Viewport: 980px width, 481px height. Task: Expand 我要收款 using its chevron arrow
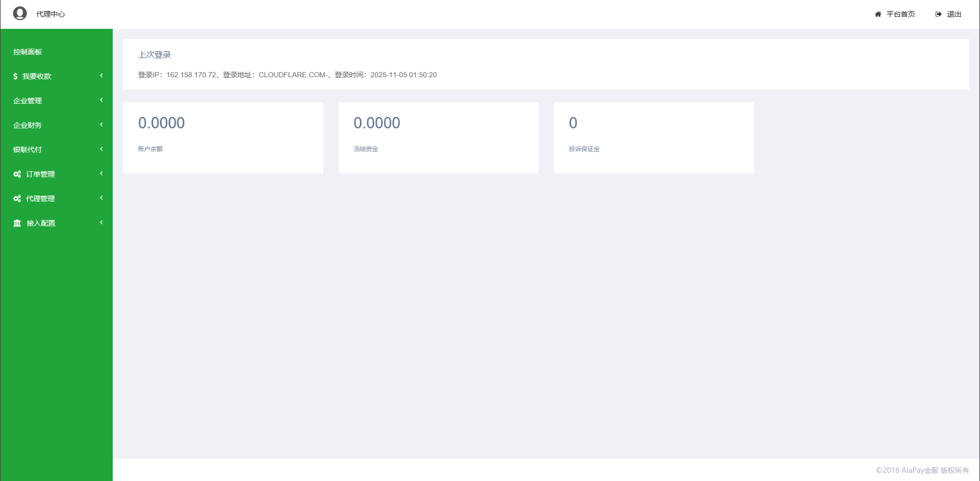coord(101,76)
